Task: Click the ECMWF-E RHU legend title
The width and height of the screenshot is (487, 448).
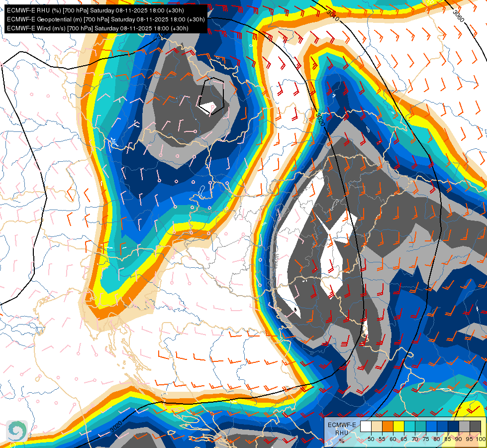Action: click(342, 429)
